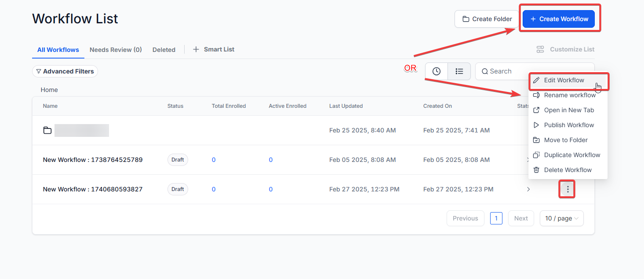Select Duplicate Workflow option

tap(568, 155)
